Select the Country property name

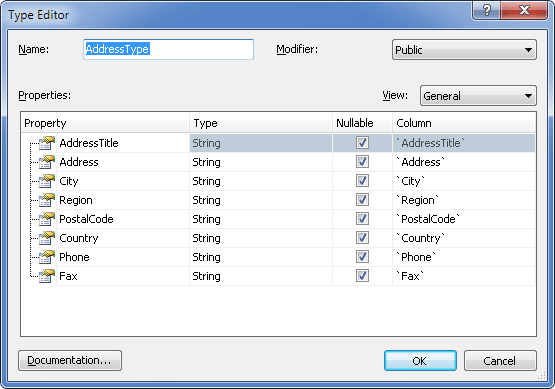79,238
